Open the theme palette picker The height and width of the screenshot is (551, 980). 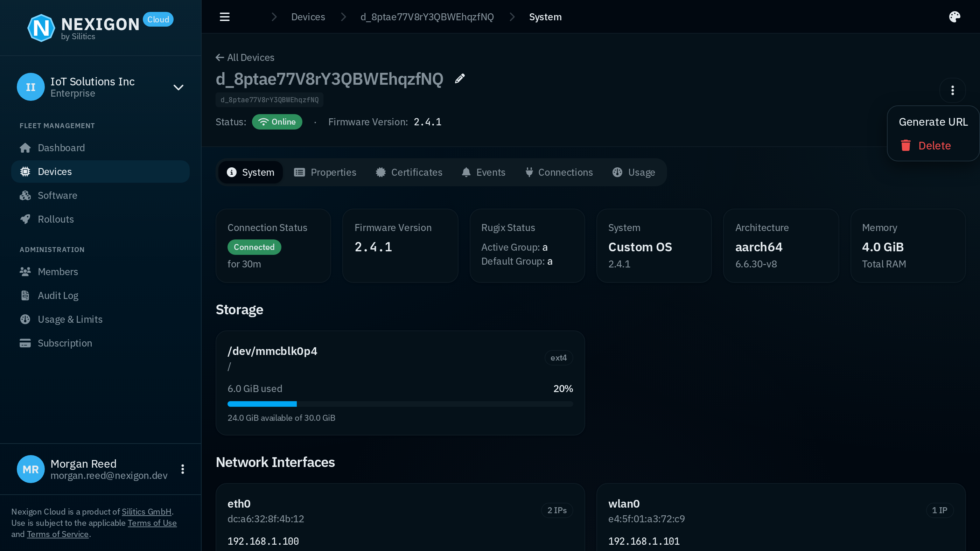coord(954,17)
